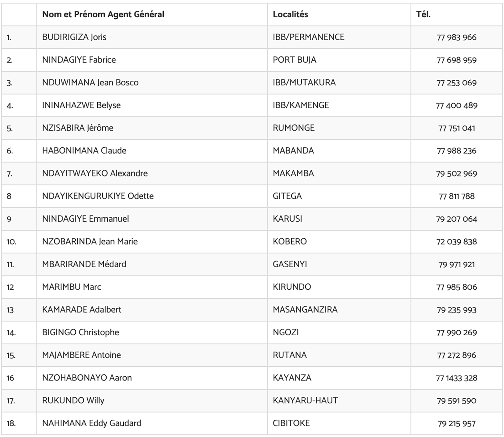Click phone number 72 039 838
The width and height of the screenshot is (504, 437).
(x=456, y=242)
